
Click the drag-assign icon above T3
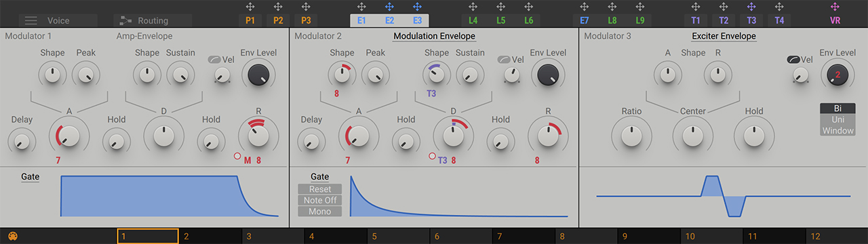(x=751, y=6)
